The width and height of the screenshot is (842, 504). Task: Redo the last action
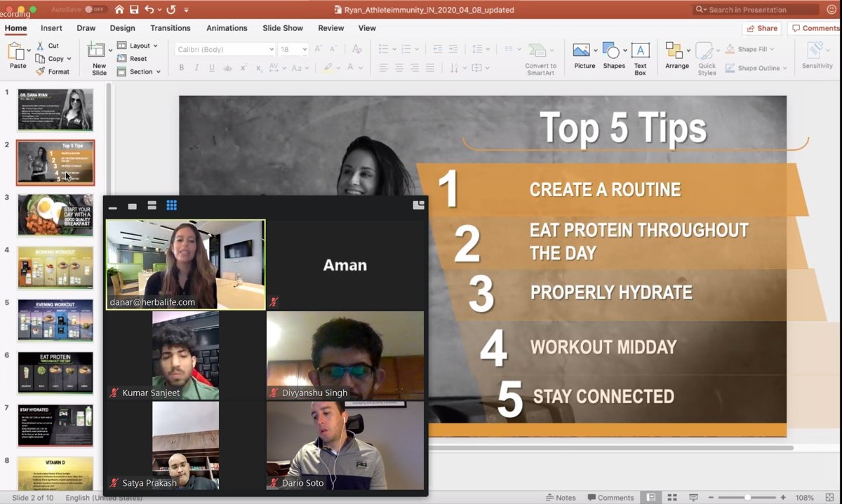(x=171, y=10)
